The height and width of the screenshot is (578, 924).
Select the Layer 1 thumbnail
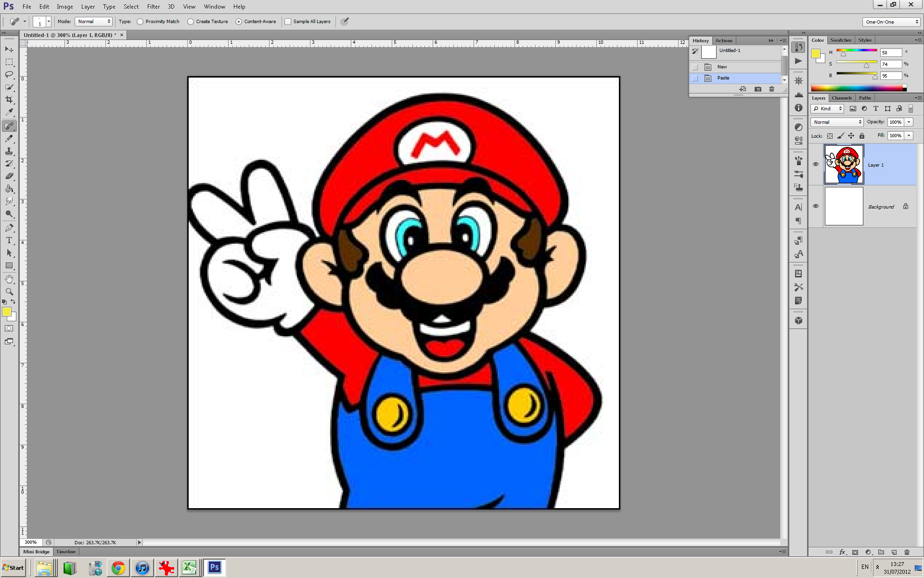pos(844,164)
